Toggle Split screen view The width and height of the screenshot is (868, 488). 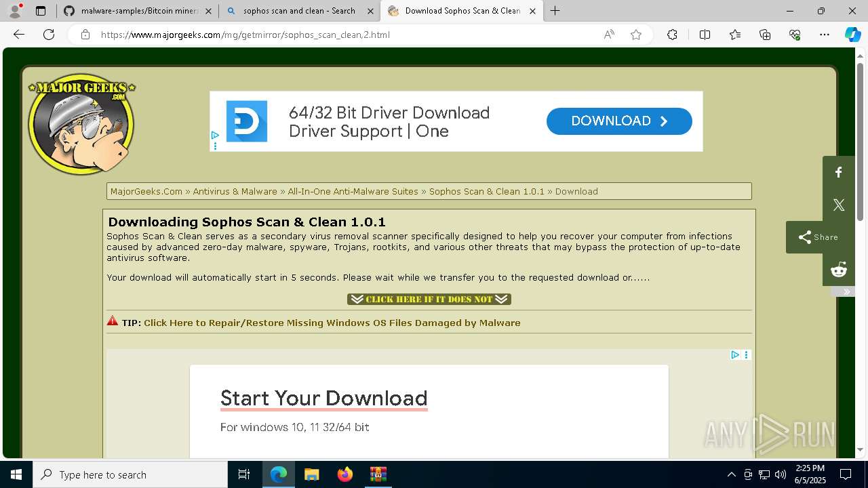click(x=705, y=35)
